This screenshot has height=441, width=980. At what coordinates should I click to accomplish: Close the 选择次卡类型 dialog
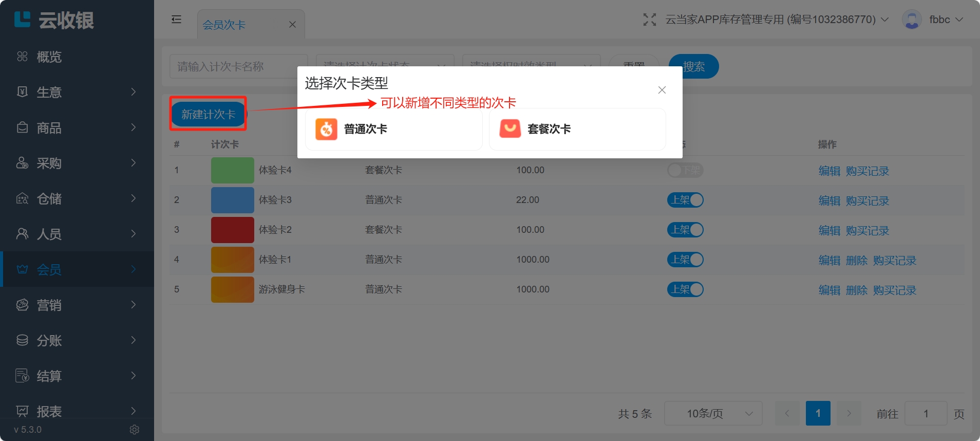pyautogui.click(x=662, y=90)
